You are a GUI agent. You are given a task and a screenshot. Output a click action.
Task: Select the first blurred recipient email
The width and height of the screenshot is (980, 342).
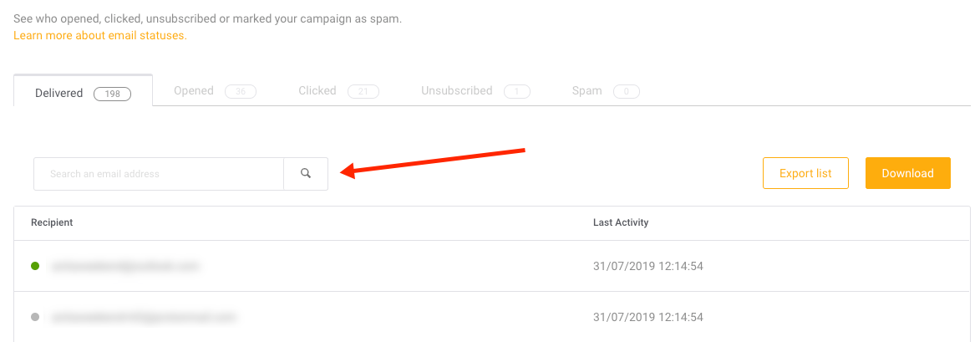point(124,267)
